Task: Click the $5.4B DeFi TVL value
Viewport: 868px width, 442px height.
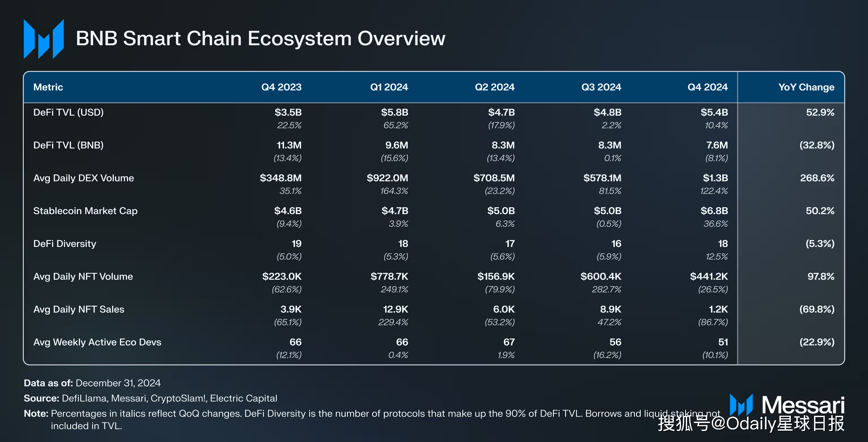Action: [x=714, y=112]
